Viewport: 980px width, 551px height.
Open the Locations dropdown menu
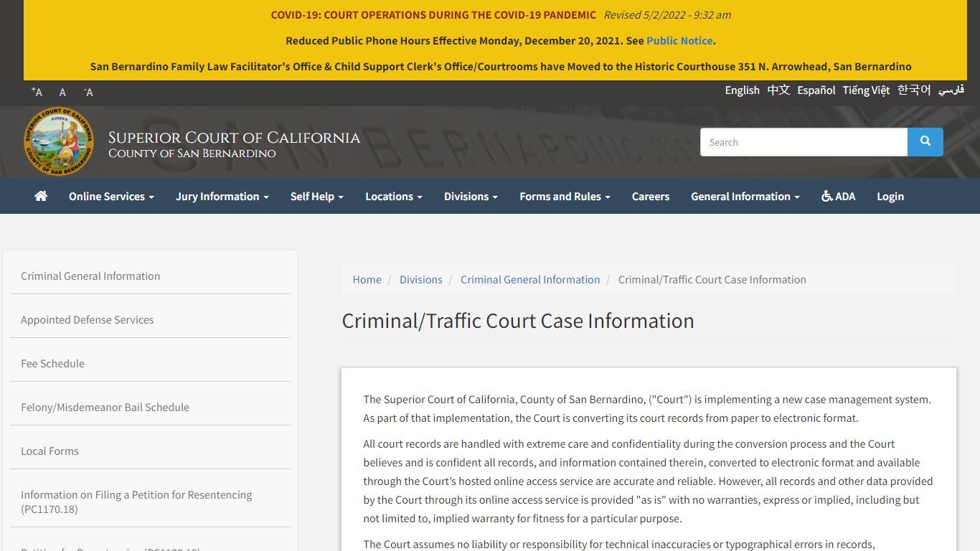tap(394, 196)
